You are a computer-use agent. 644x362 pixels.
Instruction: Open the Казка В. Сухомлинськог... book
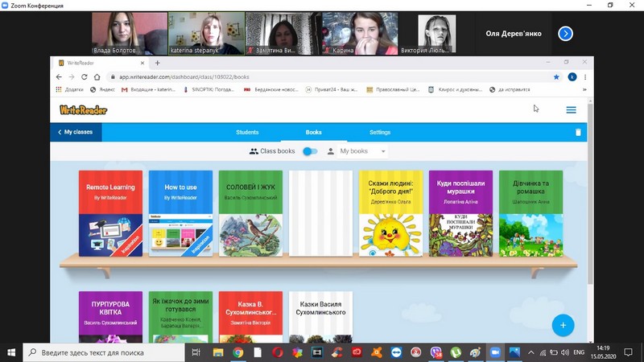(x=250, y=317)
